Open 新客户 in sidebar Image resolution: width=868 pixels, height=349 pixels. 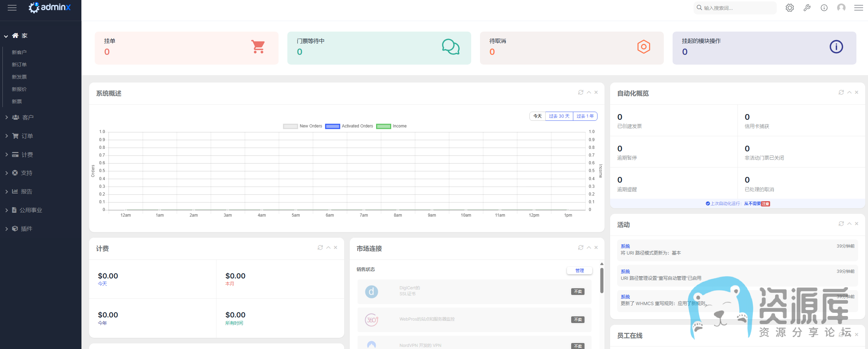19,52
